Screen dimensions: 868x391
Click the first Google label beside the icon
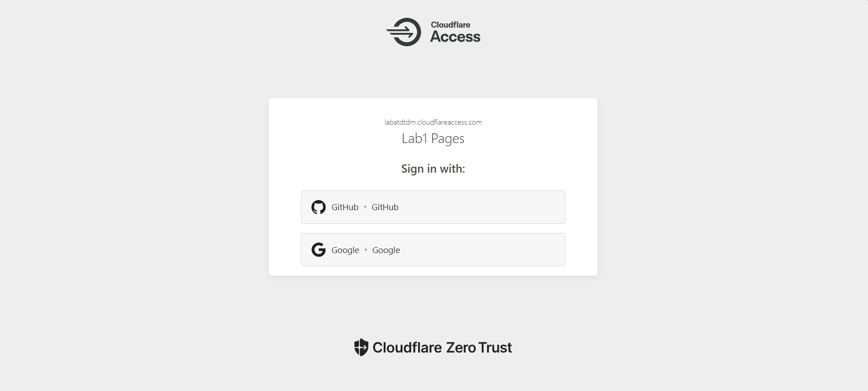pos(345,250)
